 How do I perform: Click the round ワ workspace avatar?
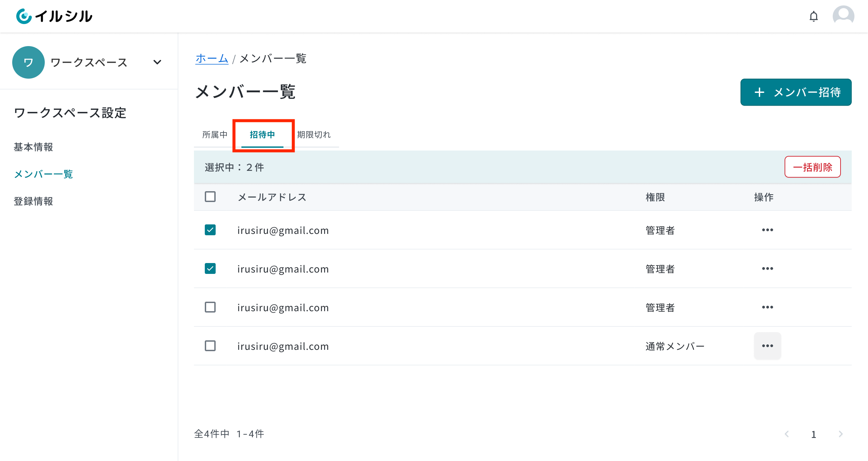[28, 62]
